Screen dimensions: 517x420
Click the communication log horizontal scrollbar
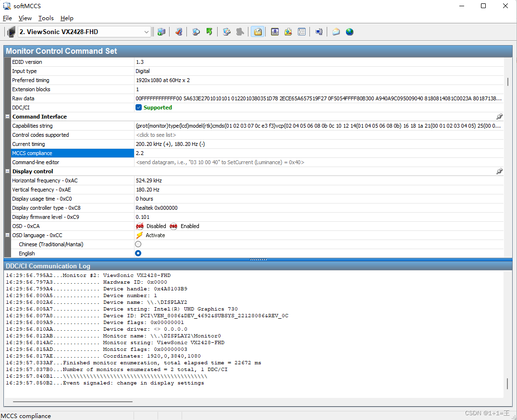73,402
